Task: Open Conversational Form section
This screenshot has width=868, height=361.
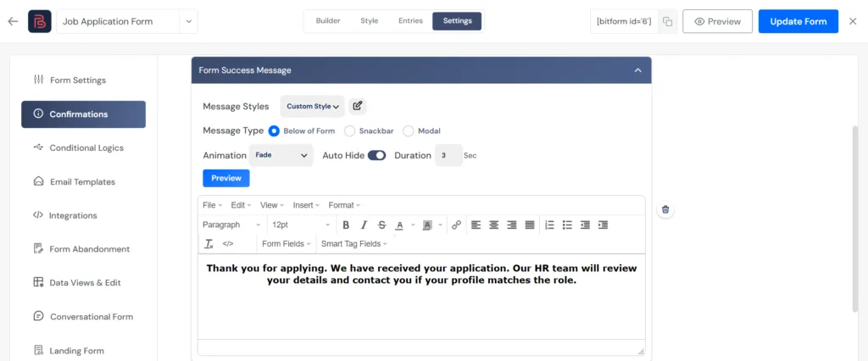Action: click(x=84, y=317)
